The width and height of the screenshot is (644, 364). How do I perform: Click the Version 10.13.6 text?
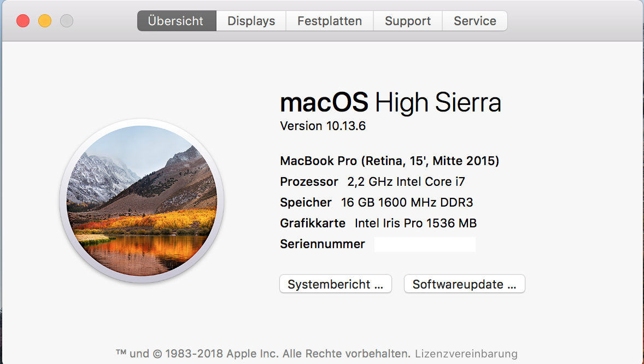pyautogui.click(x=323, y=126)
